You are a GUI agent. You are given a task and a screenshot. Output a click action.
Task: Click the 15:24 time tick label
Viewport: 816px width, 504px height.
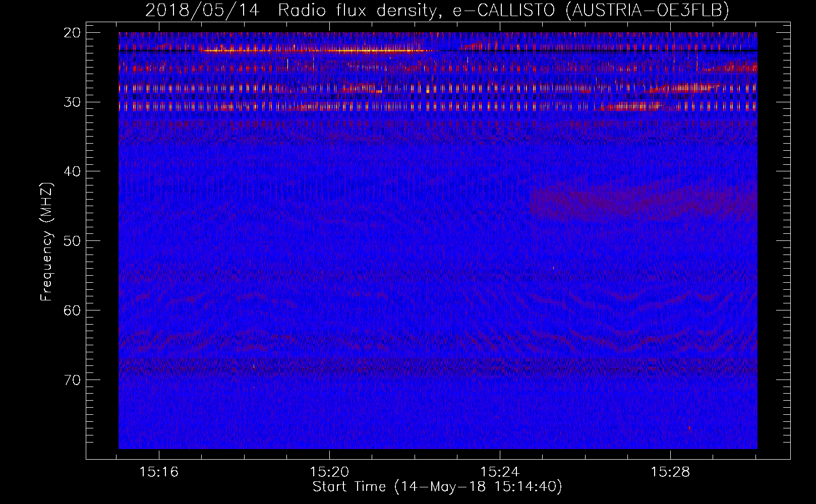[500, 472]
